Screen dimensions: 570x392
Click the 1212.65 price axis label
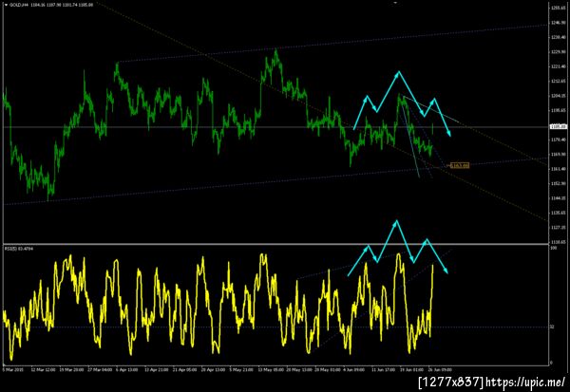(x=559, y=81)
